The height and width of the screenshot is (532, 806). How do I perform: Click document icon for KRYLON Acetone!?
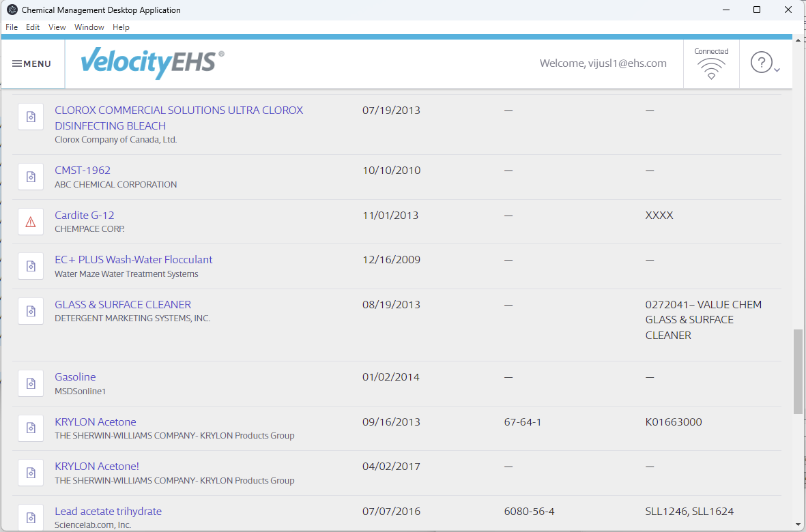31,473
